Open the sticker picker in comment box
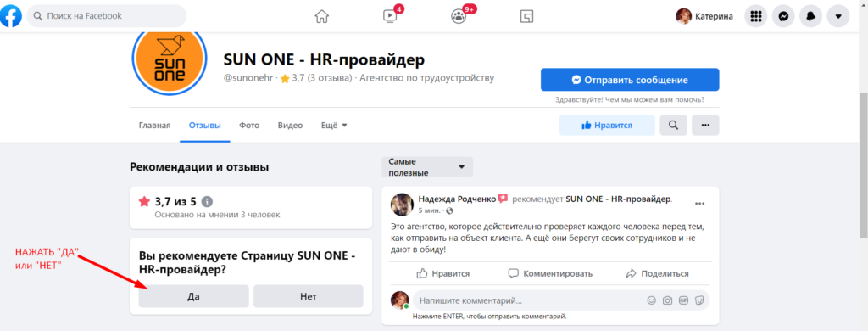The image size is (868, 331). [x=699, y=300]
